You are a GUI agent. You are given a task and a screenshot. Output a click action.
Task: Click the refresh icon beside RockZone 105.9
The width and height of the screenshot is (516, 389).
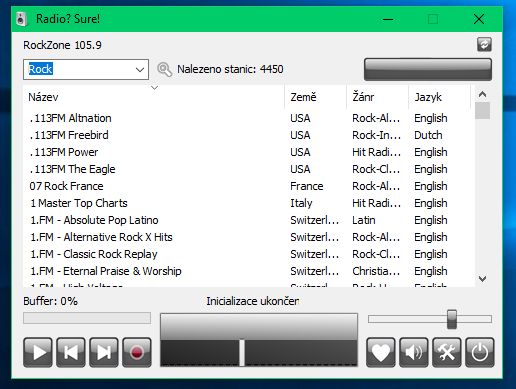[x=484, y=44]
